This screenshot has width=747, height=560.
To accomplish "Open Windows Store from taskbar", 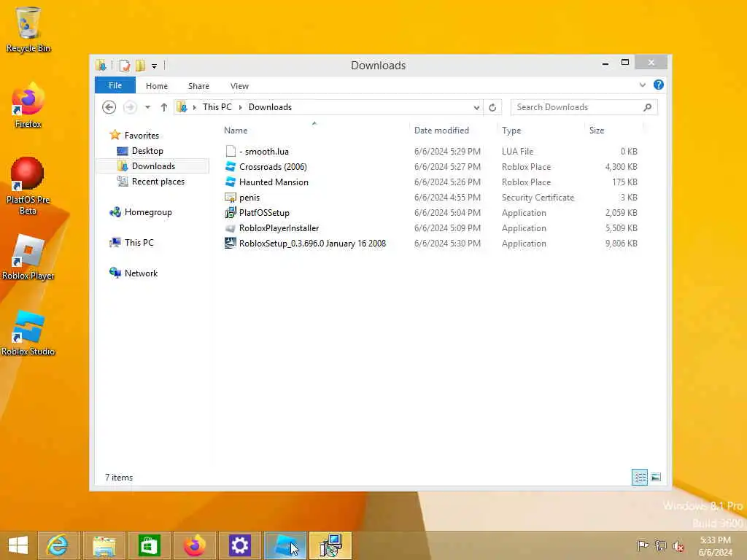I will [x=149, y=545].
